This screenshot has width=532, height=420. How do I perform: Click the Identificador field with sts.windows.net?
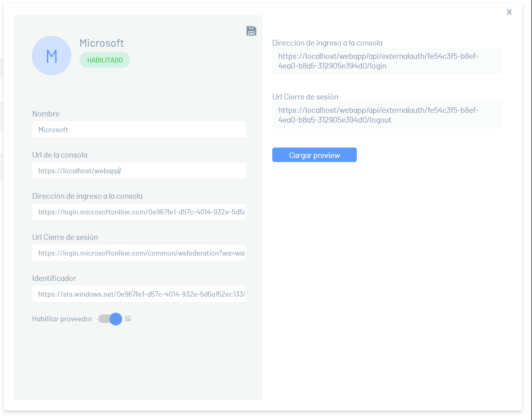pyautogui.click(x=139, y=294)
